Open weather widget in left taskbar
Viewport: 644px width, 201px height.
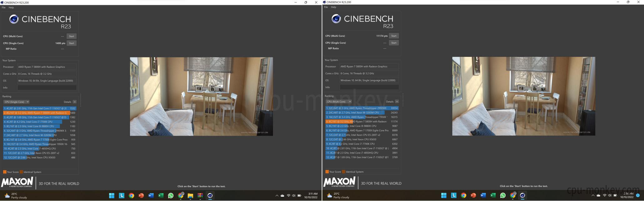click(x=16, y=196)
